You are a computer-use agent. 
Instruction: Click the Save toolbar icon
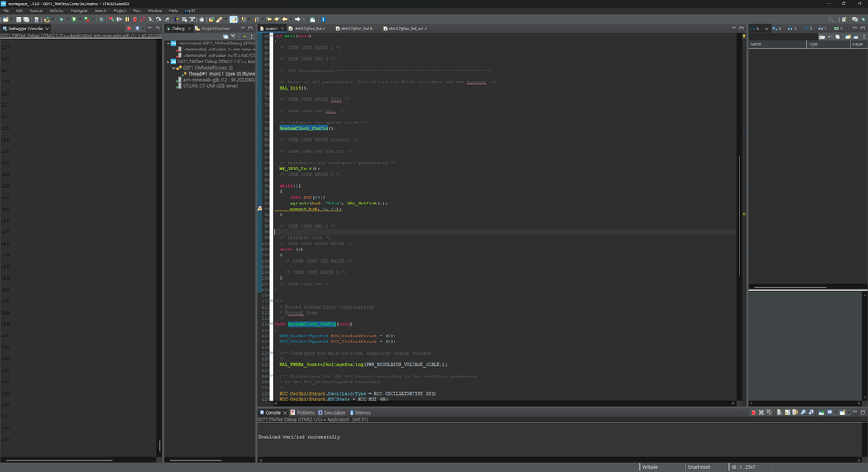[18, 19]
